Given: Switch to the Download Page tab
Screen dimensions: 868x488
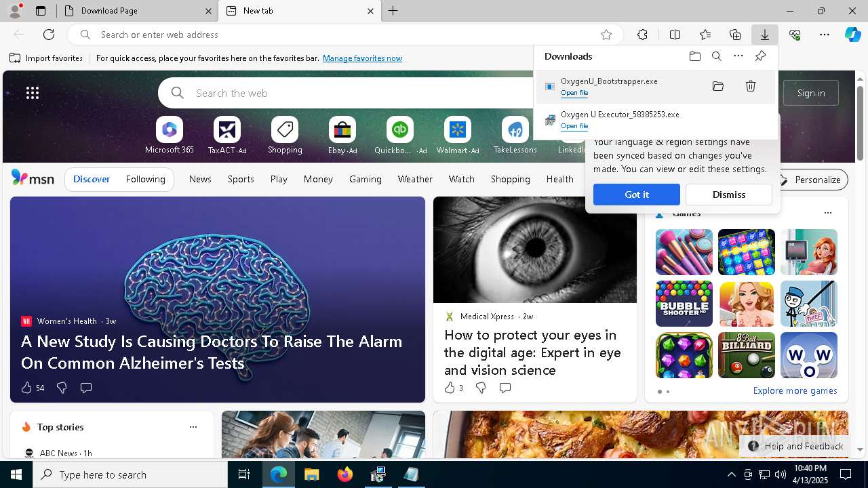Looking at the screenshot, I should click(x=136, y=11).
